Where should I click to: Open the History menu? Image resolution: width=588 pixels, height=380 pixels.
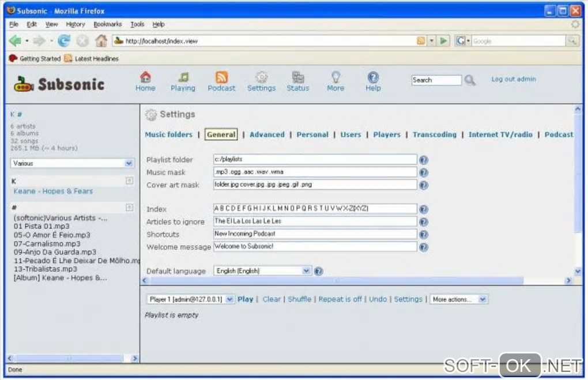[x=76, y=24]
